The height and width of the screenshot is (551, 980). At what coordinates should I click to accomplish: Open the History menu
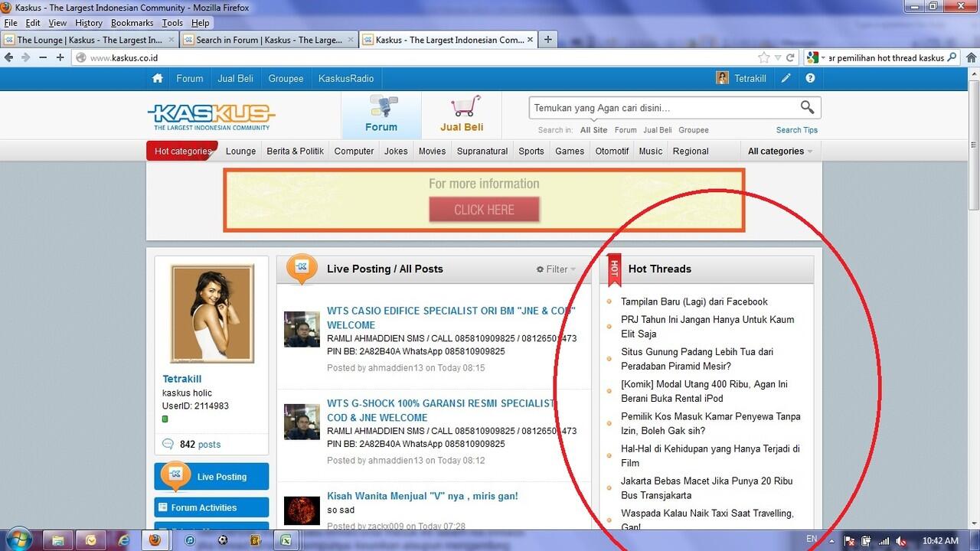pyautogui.click(x=89, y=23)
